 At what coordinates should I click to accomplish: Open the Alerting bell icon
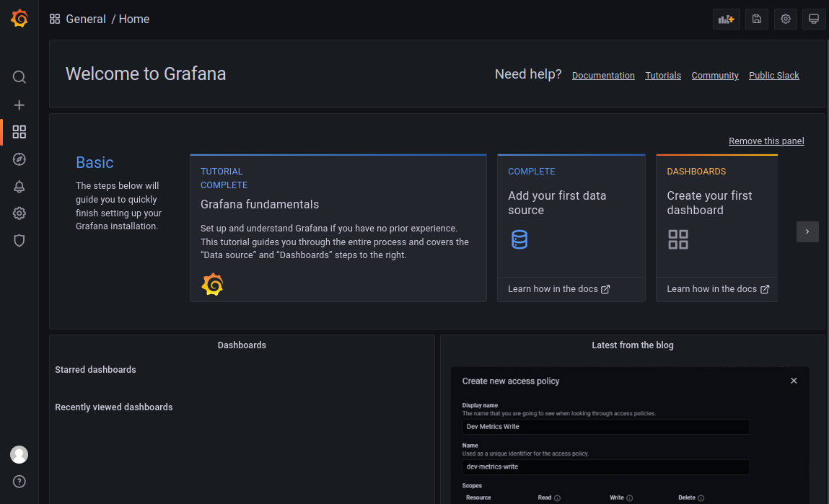click(x=19, y=187)
